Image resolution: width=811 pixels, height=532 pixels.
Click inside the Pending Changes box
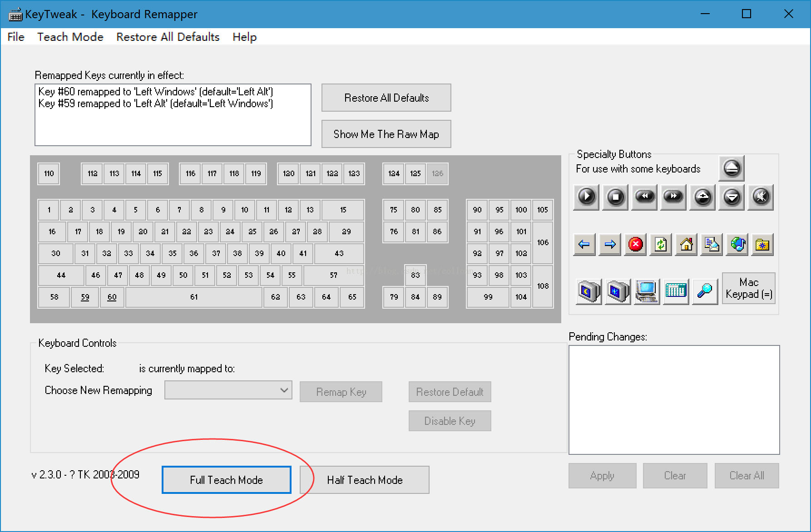[674, 400]
